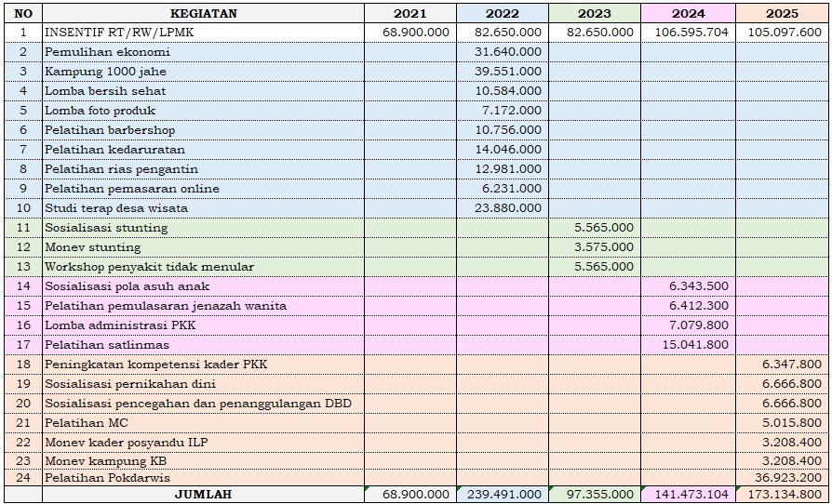Viewport: 832px width, 504px height.
Task: Click the 7.172.000 value
Action: (x=512, y=111)
